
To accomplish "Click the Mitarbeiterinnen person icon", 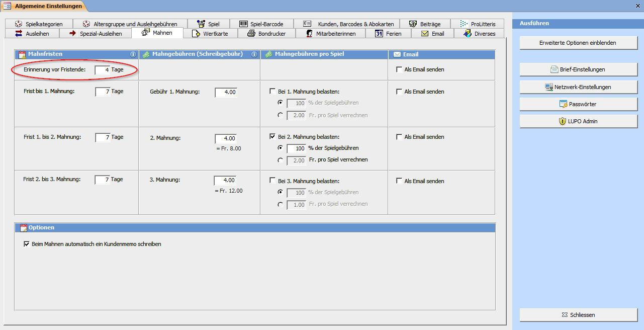I will point(310,34).
